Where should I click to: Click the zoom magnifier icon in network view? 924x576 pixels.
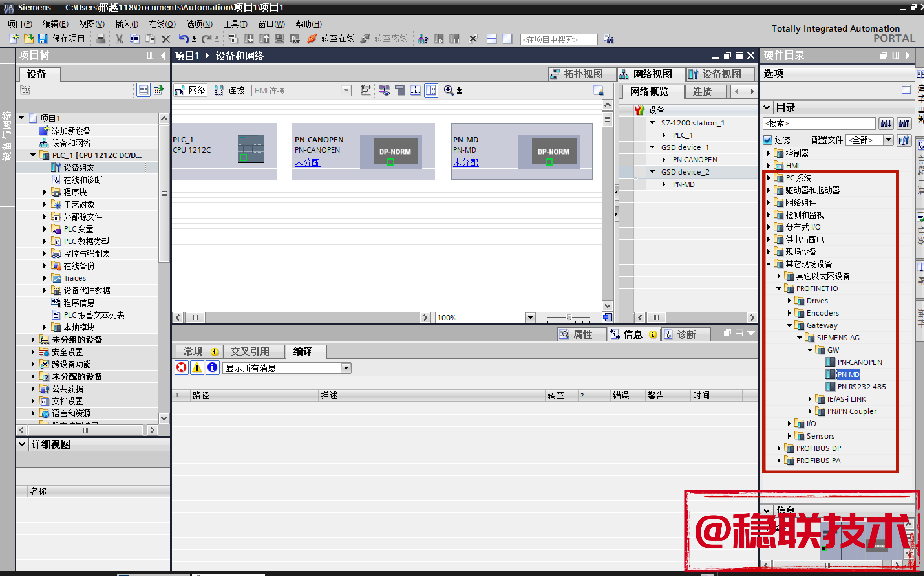[449, 90]
